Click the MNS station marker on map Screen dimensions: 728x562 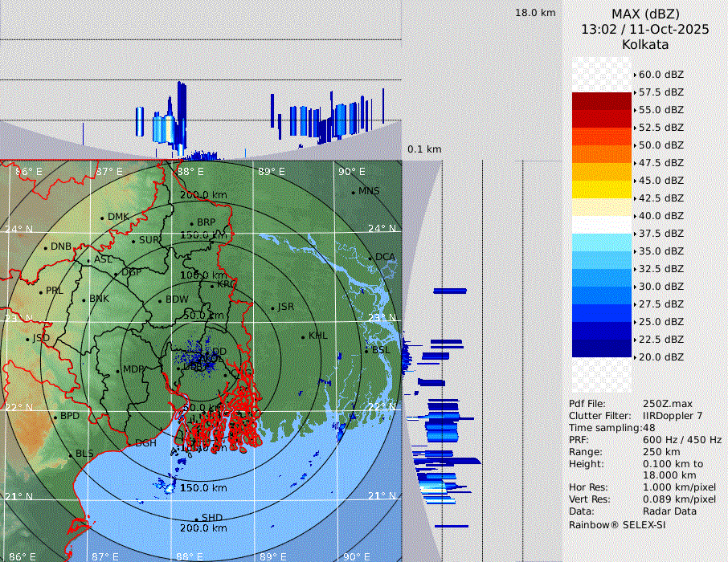354,192
